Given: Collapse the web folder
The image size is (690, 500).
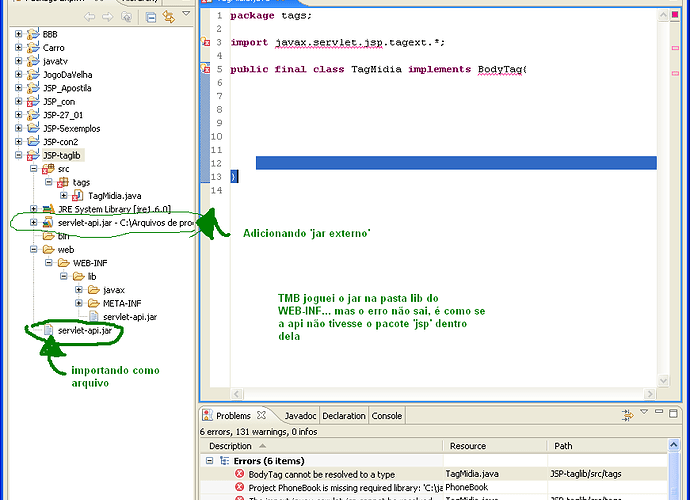Looking at the screenshot, I should tap(33, 249).
